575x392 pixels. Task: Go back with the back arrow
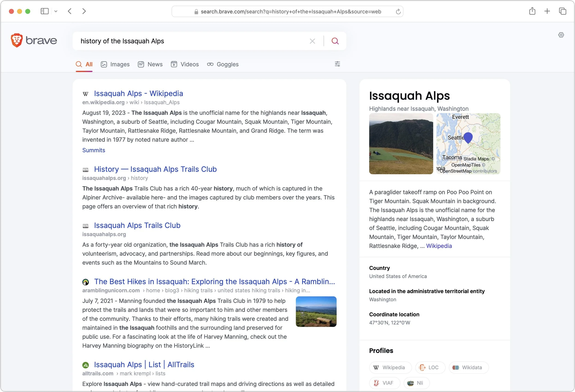coord(70,11)
